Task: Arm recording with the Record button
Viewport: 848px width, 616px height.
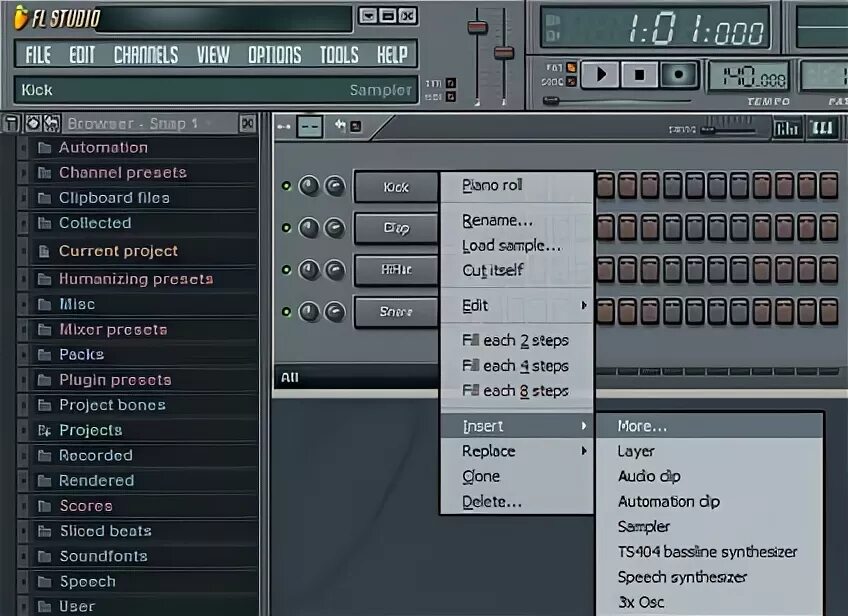Action: pos(678,74)
